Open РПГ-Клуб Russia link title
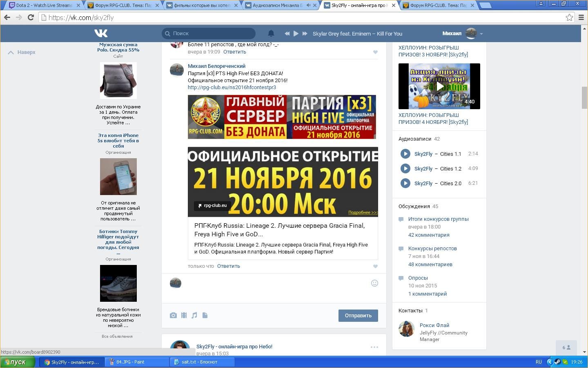This screenshot has height=368, width=588. [x=280, y=230]
